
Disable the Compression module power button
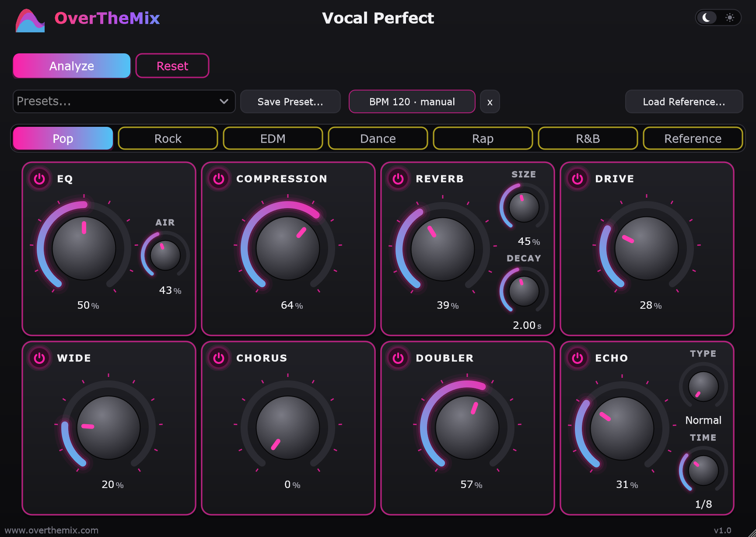pyautogui.click(x=219, y=179)
